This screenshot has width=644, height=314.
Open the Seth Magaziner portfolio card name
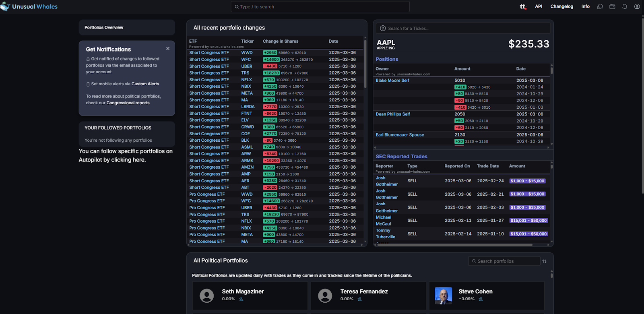[x=243, y=291]
